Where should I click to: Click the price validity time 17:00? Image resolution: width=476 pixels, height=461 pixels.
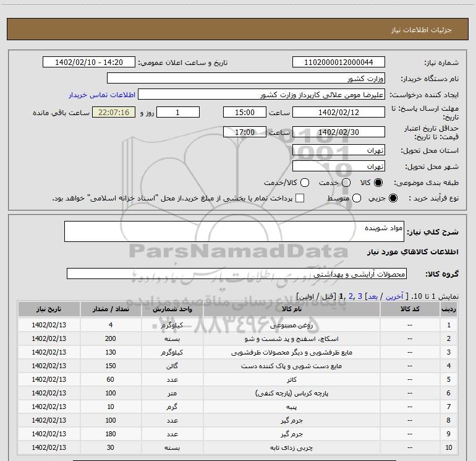tap(245, 132)
